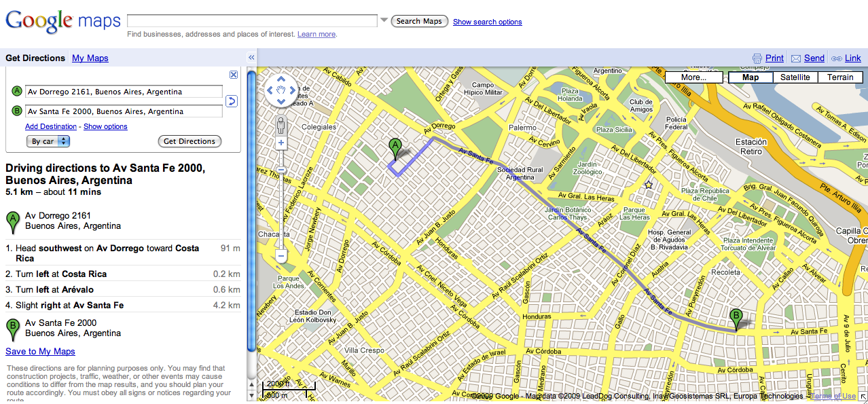Zoom in with the plus button
The width and height of the screenshot is (868, 404).
tap(281, 143)
